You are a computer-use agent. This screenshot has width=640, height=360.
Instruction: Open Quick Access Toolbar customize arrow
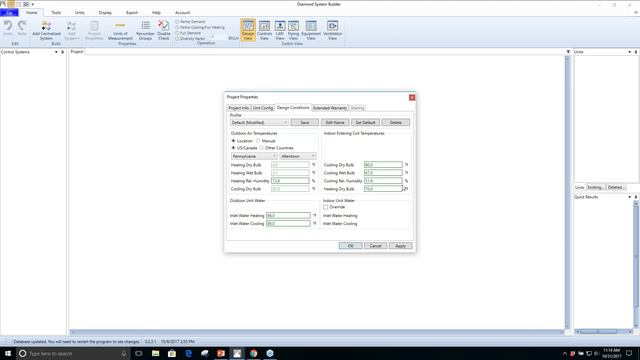coord(33,4)
